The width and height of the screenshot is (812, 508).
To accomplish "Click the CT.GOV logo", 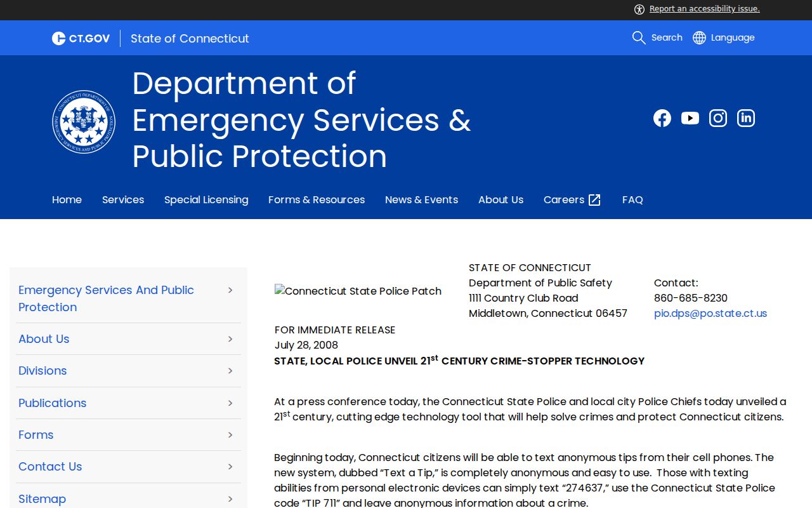I will tap(81, 38).
